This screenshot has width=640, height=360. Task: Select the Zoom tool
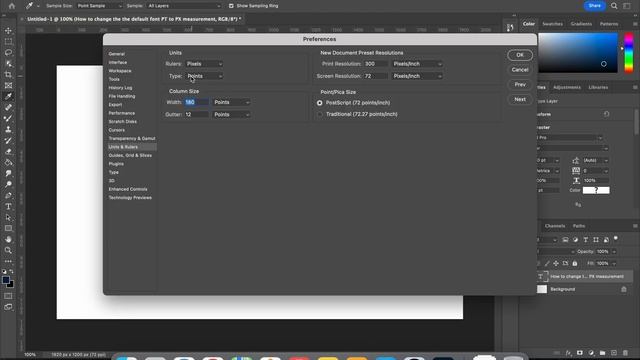pos(8,251)
